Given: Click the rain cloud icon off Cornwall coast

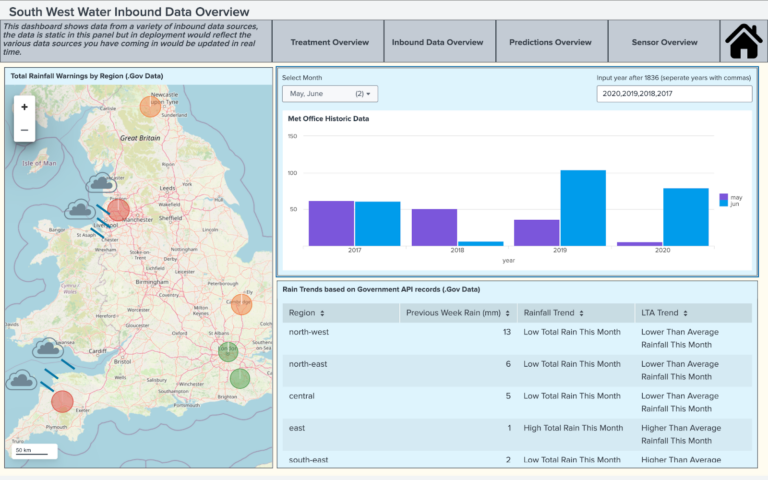Looking at the screenshot, I should click(x=21, y=380).
